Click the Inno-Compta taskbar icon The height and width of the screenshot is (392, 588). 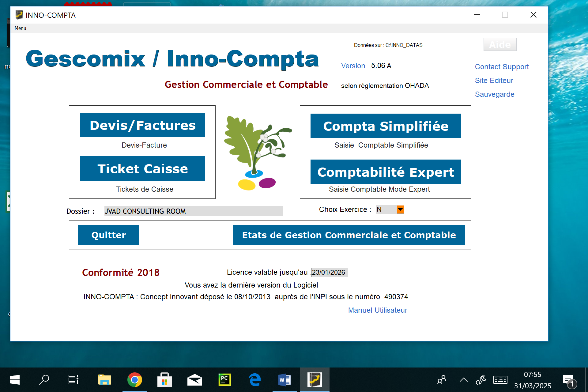click(x=315, y=380)
